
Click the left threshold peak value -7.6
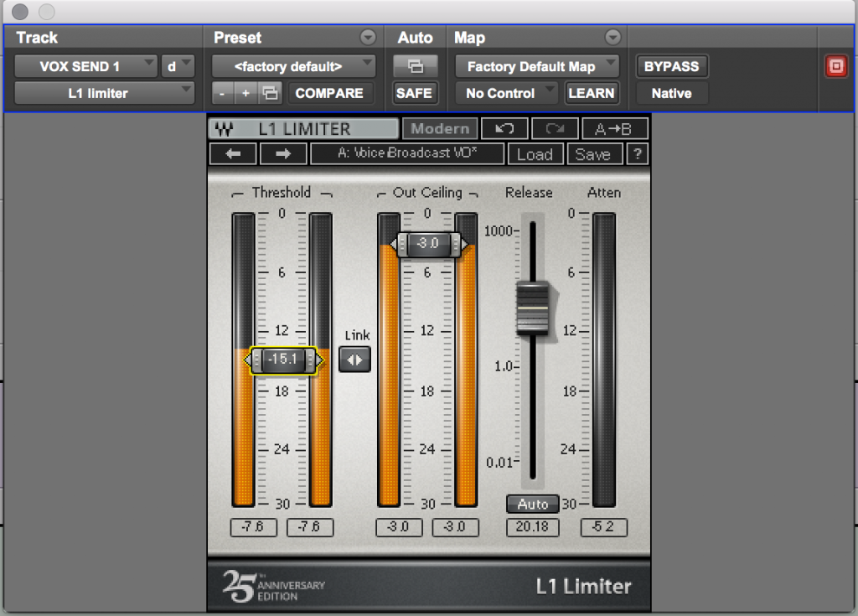tap(253, 527)
